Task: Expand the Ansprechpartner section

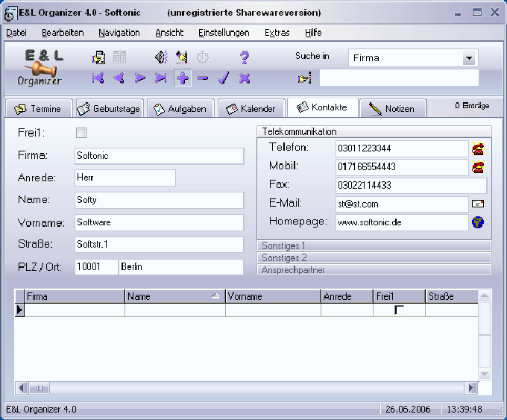Action: [374, 269]
